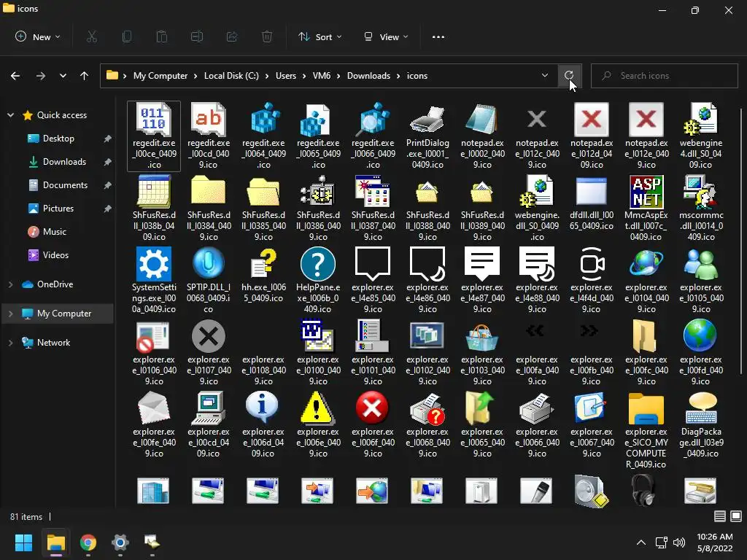
Task: Open Music in navigation pane
Action: point(54,231)
